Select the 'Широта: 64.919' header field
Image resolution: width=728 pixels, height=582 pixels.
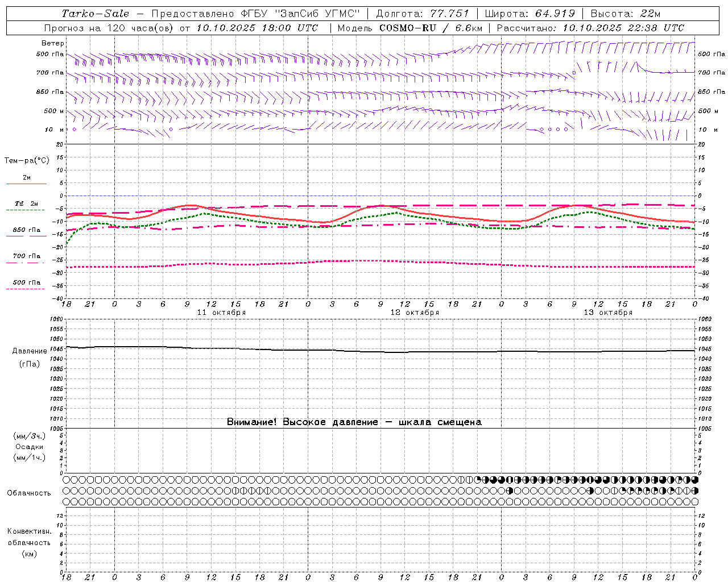tap(530, 14)
